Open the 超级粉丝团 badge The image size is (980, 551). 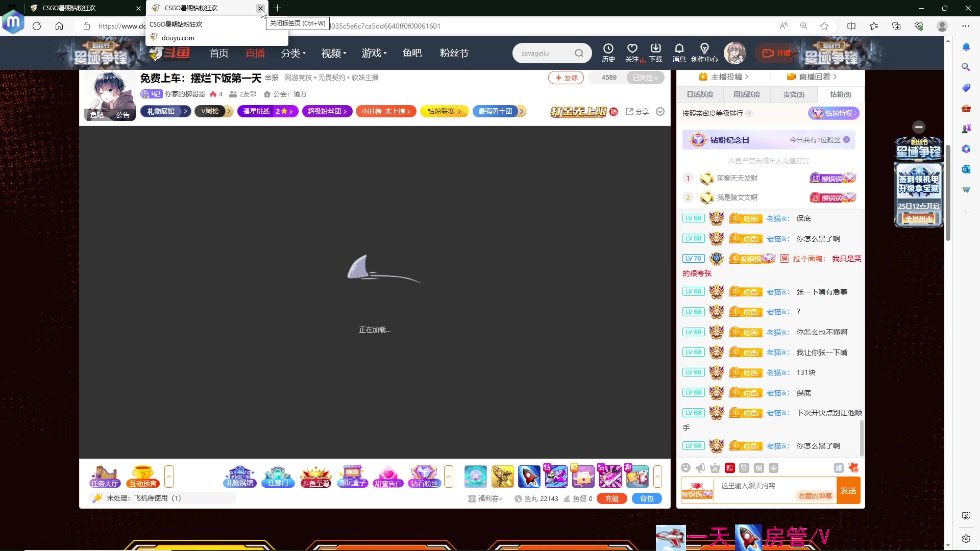tap(327, 111)
